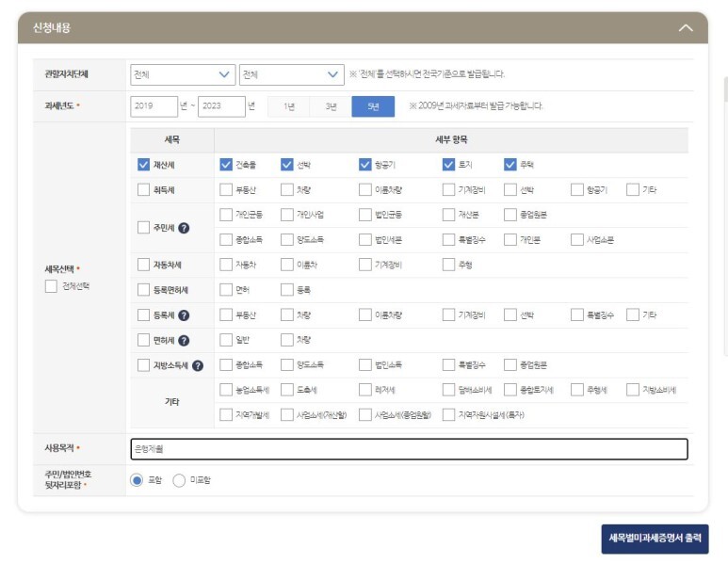The width and height of the screenshot is (728, 564).
Task: Uncheck the 건축물 checkbox
Action: tap(226, 165)
